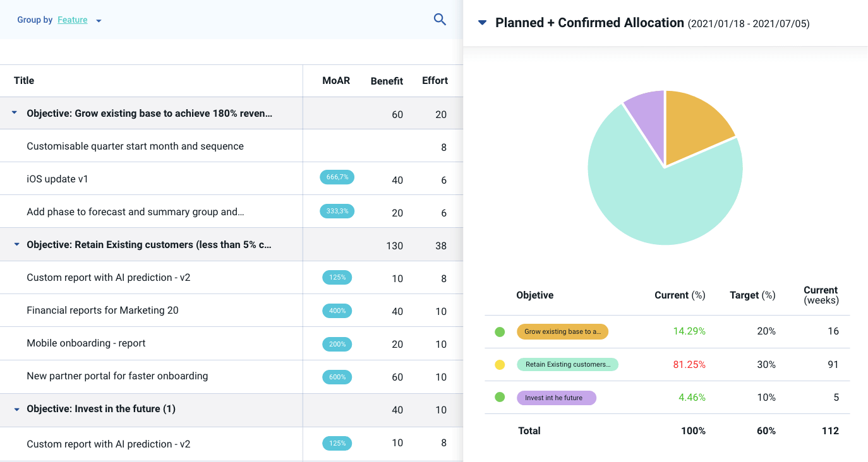Sort by the Benefit column header
868x462 pixels.
tap(387, 81)
